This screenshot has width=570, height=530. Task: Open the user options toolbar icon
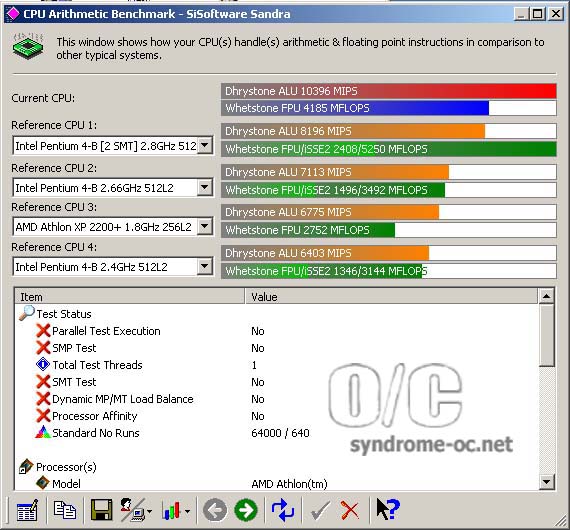pos(136,510)
